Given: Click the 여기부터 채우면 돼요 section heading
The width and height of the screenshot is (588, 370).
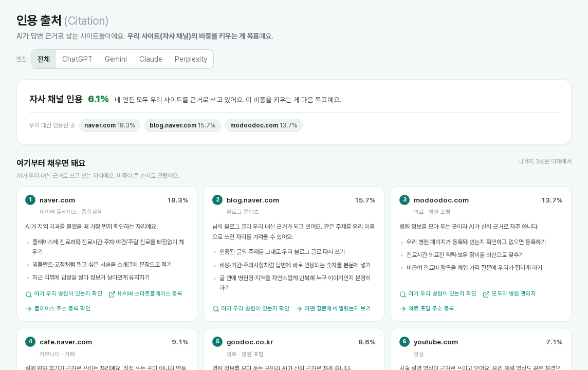Looking at the screenshot, I should click(51, 163).
